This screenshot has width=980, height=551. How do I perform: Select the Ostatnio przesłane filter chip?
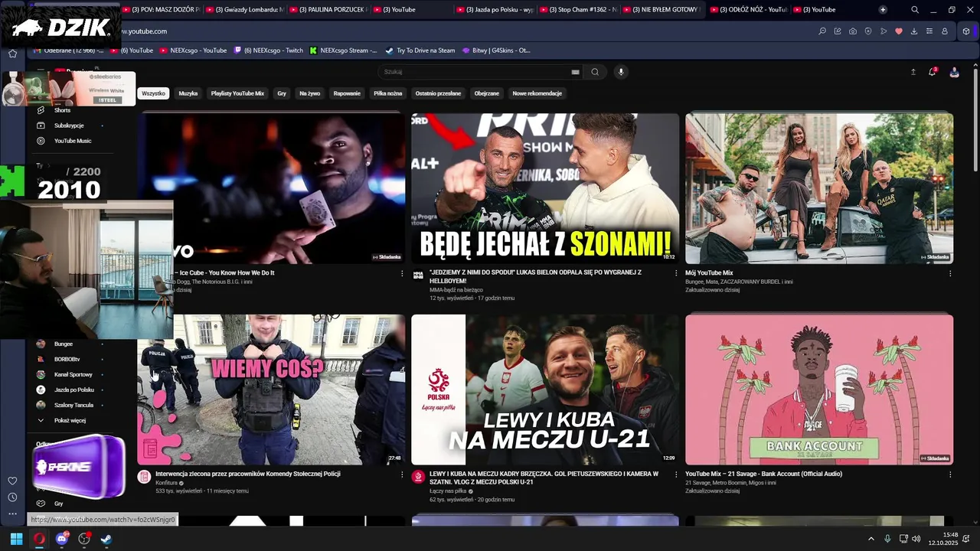[438, 93]
